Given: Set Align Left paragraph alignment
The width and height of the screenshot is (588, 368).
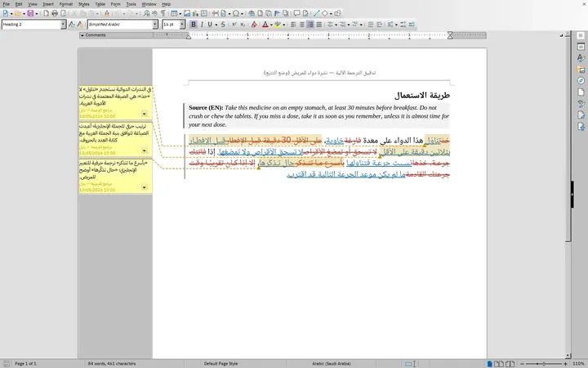Looking at the screenshot, I should tap(293, 25).
